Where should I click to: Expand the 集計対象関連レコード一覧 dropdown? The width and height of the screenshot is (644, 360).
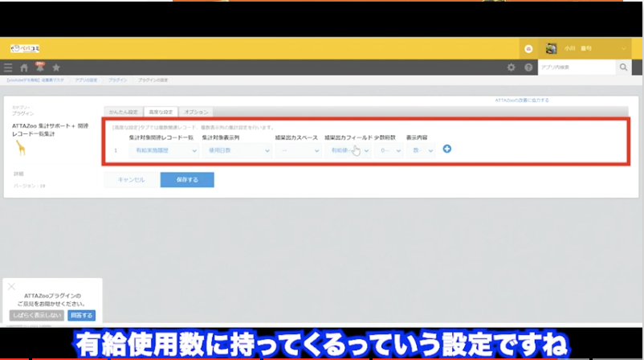point(163,149)
